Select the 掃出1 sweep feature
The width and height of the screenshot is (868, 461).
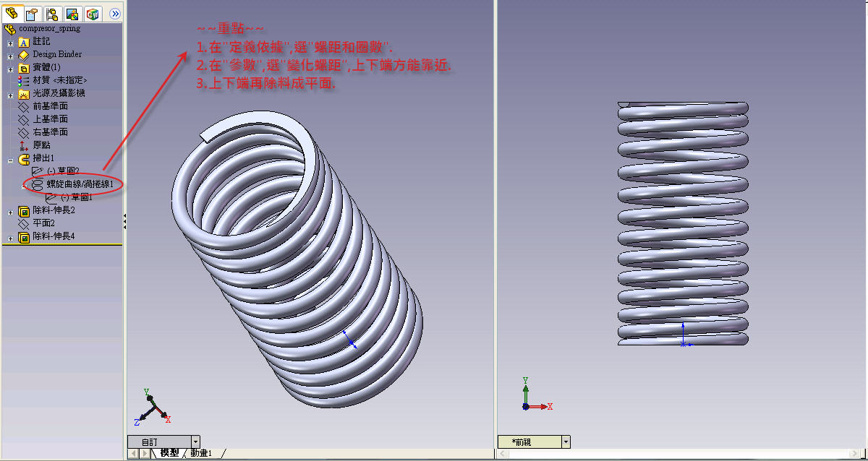tap(44, 158)
